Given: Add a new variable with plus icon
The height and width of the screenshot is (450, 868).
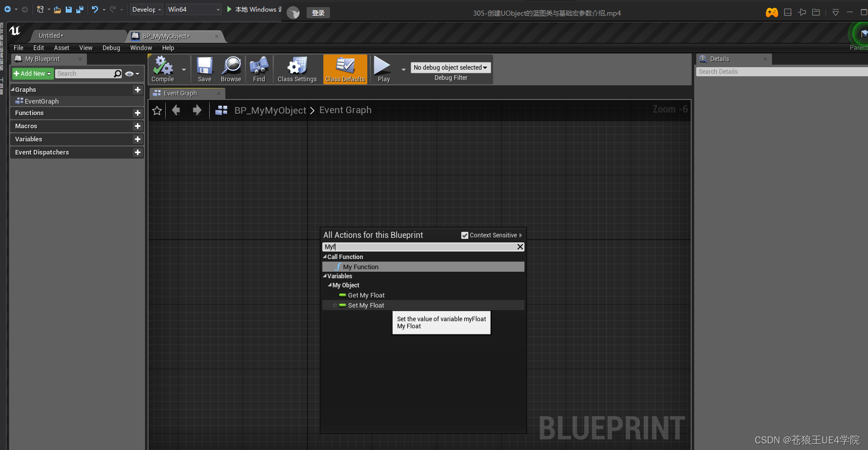Looking at the screenshot, I should [x=137, y=139].
